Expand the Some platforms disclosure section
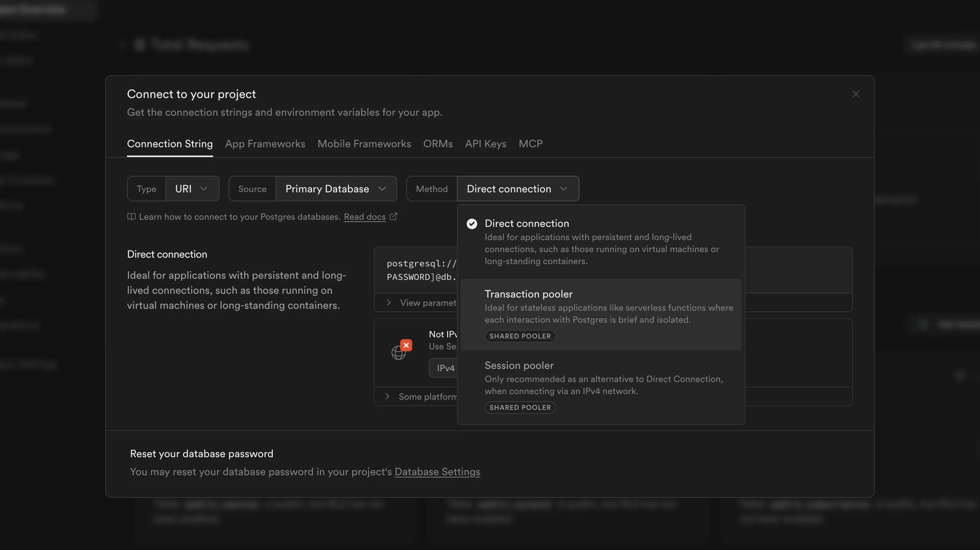 coord(419,396)
